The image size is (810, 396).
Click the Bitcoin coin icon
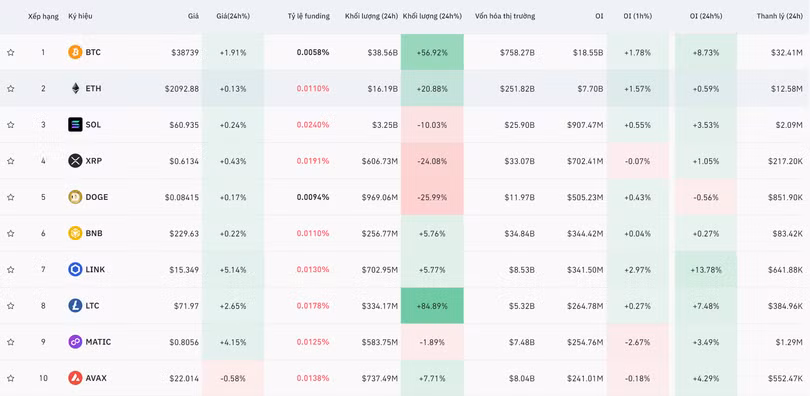click(75, 52)
